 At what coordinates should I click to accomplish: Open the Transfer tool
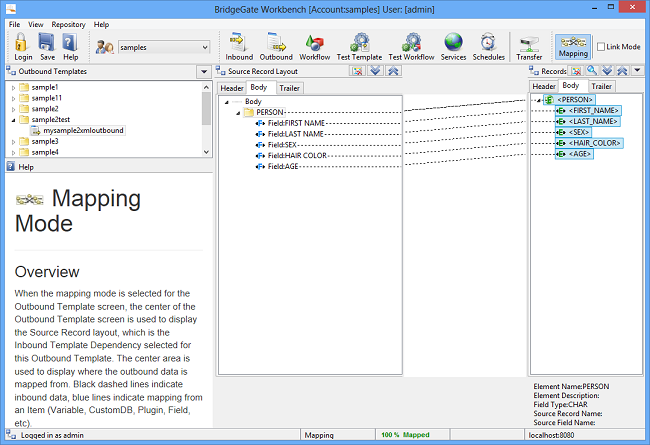(x=529, y=46)
